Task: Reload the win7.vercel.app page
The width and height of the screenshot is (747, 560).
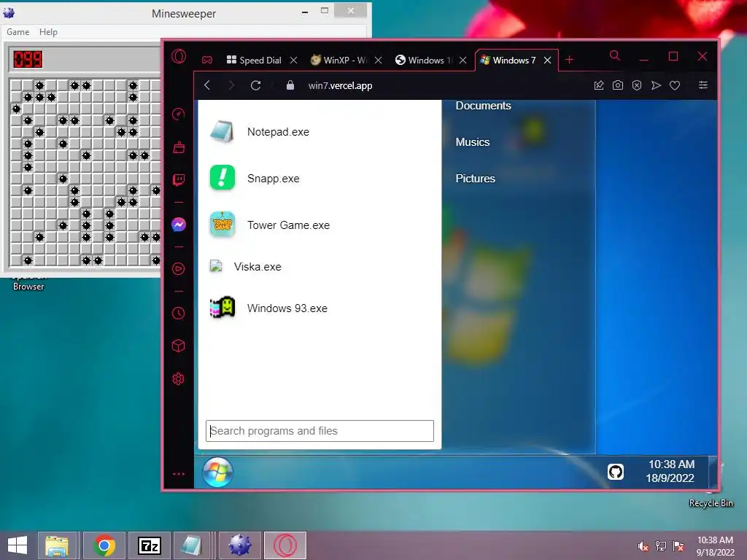Action: pyautogui.click(x=256, y=85)
